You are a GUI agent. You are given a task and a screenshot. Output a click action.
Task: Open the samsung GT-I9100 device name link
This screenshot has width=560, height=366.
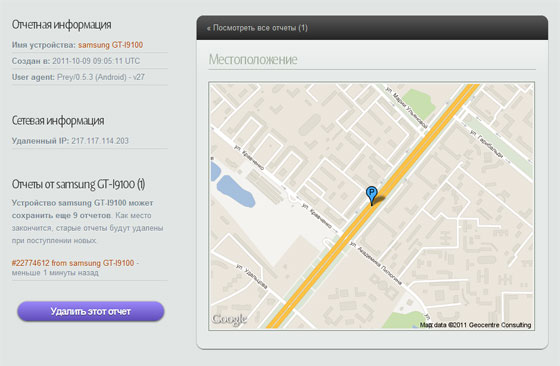(110, 45)
